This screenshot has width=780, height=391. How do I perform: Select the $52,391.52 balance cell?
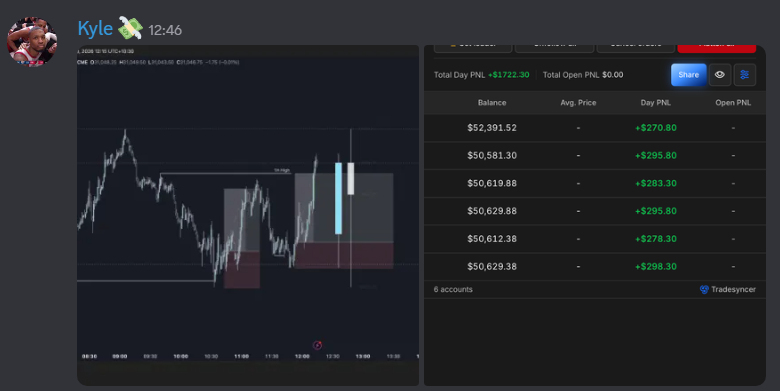coord(492,128)
